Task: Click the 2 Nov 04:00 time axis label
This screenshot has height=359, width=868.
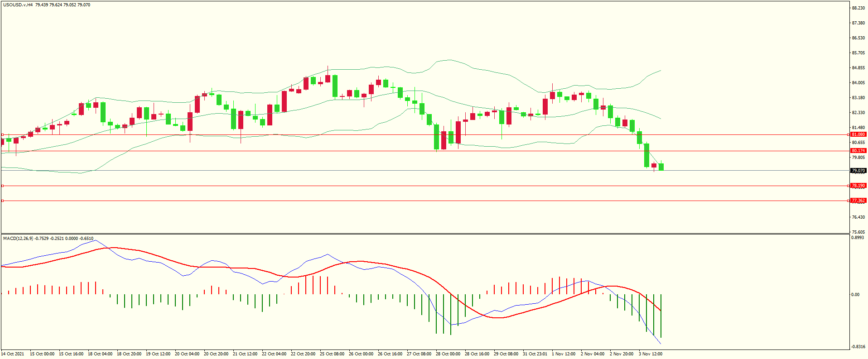Action: [593, 354]
